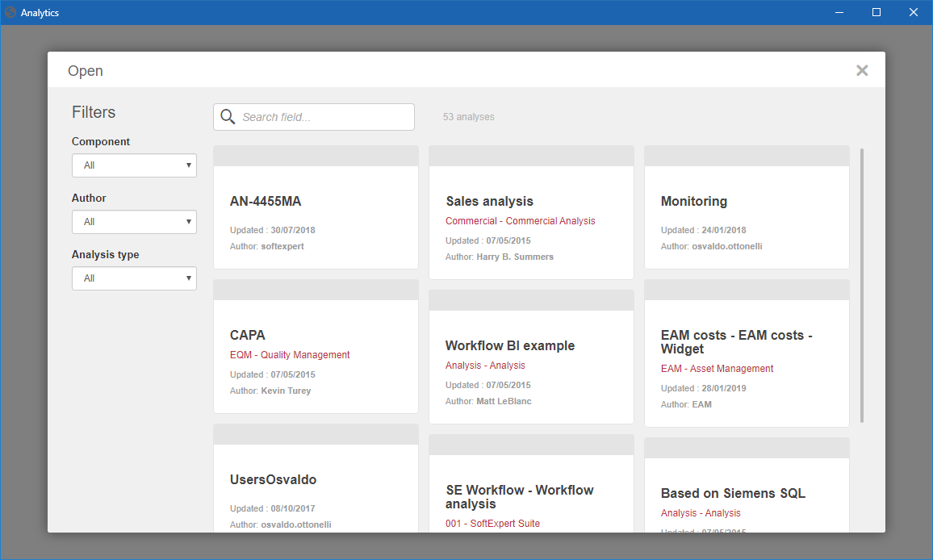Open SE Workflow - Workflow analysis
Image resolution: width=933 pixels, height=560 pixels.
coord(531,484)
